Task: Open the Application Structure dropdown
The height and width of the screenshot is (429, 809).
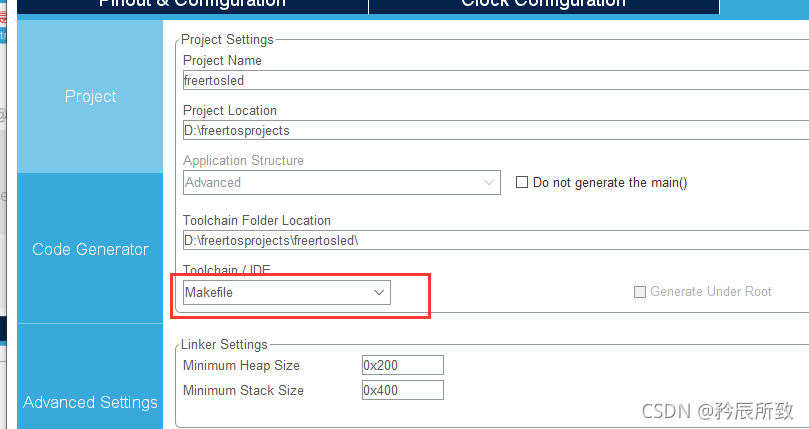Action: pos(341,182)
